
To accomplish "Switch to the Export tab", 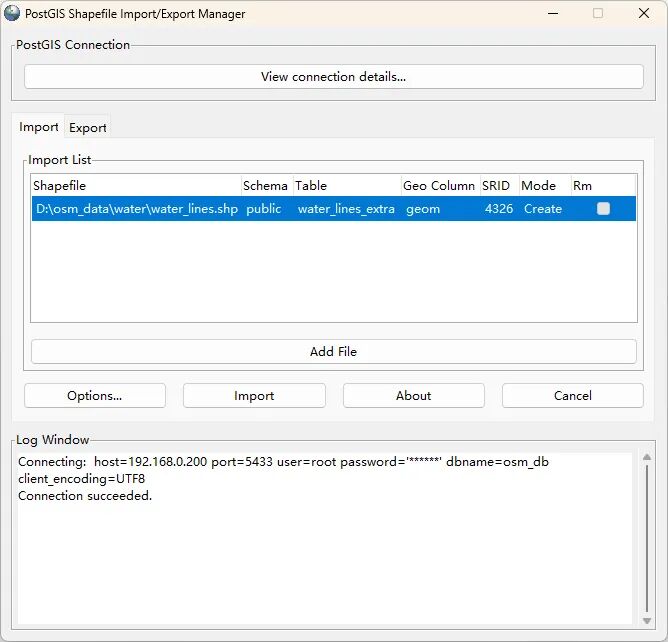I will tap(87, 127).
